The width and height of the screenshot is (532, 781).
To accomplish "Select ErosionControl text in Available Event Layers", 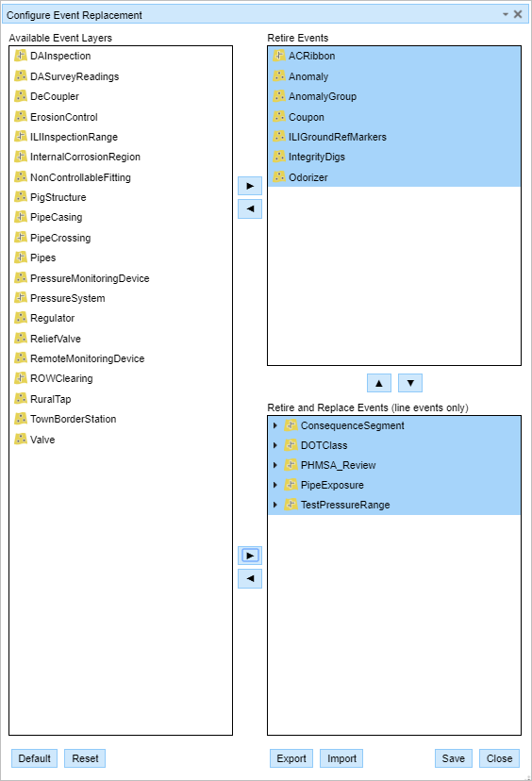I will [64, 117].
